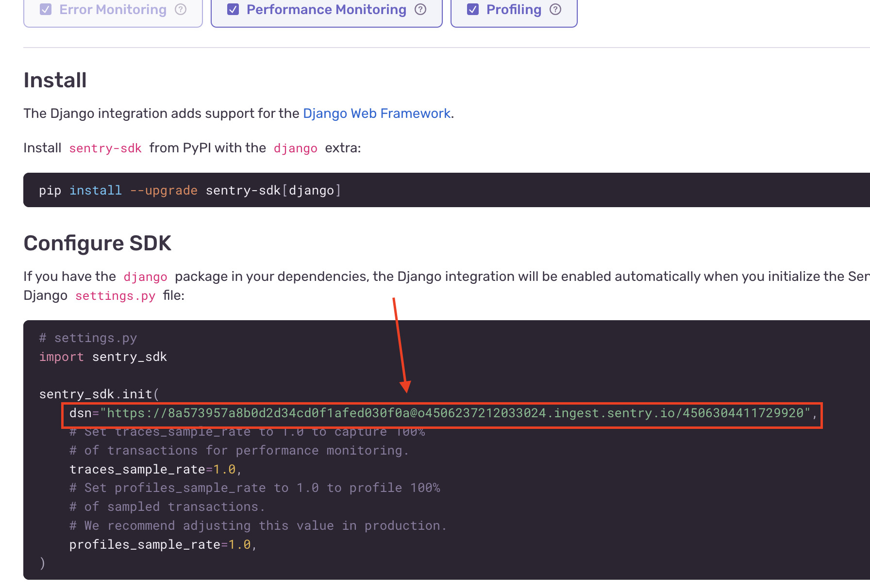
Task: Click the Install section heading
Action: point(55,81)
